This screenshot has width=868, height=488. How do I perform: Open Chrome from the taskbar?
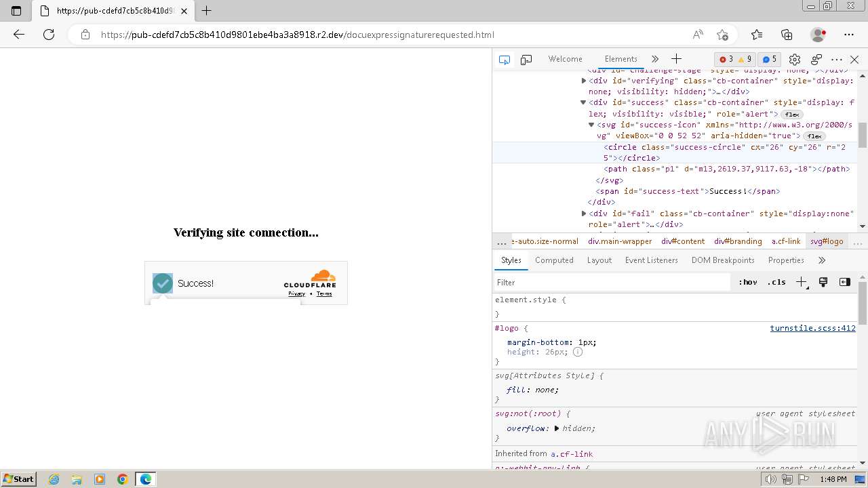[x=123, y=479]
